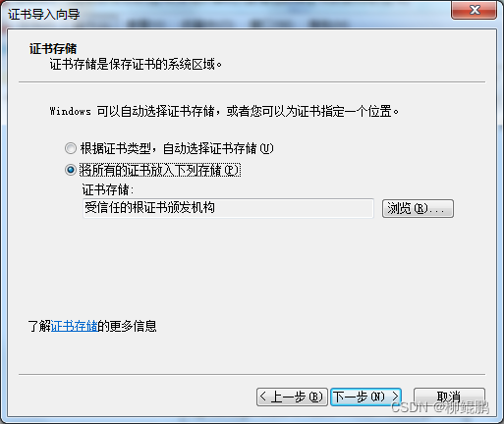Go back with 上一步(B) button
The image size is (504, 424).
(292, 397)
